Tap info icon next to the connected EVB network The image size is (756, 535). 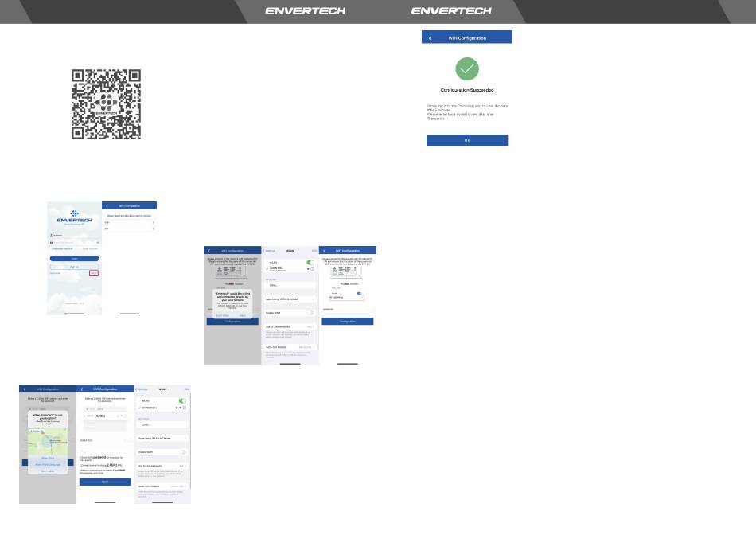click(x=313, y=269)
